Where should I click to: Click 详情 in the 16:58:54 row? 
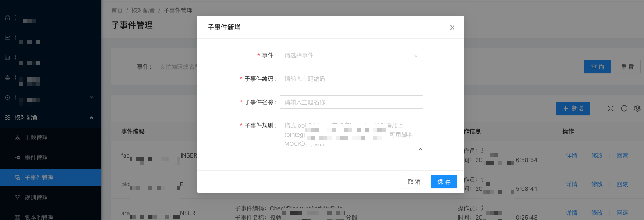click(572, 155)
